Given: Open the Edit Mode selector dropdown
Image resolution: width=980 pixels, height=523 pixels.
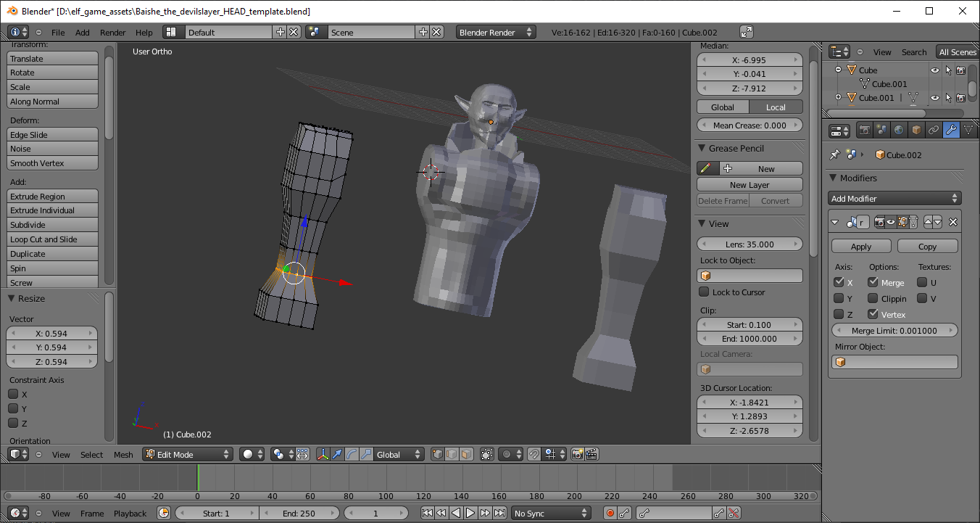Looking at the screenshot, I should (x=188, y=455).
